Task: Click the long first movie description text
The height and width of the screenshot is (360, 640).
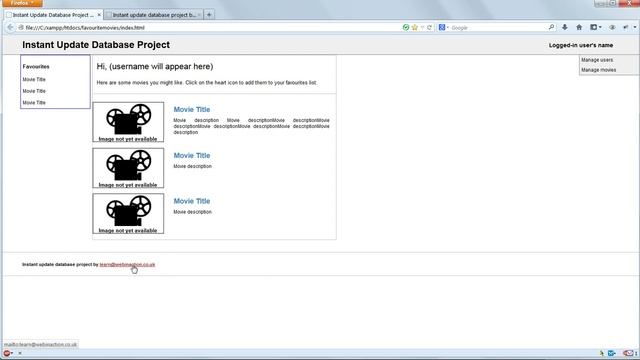Action: (x=251, y=126)
